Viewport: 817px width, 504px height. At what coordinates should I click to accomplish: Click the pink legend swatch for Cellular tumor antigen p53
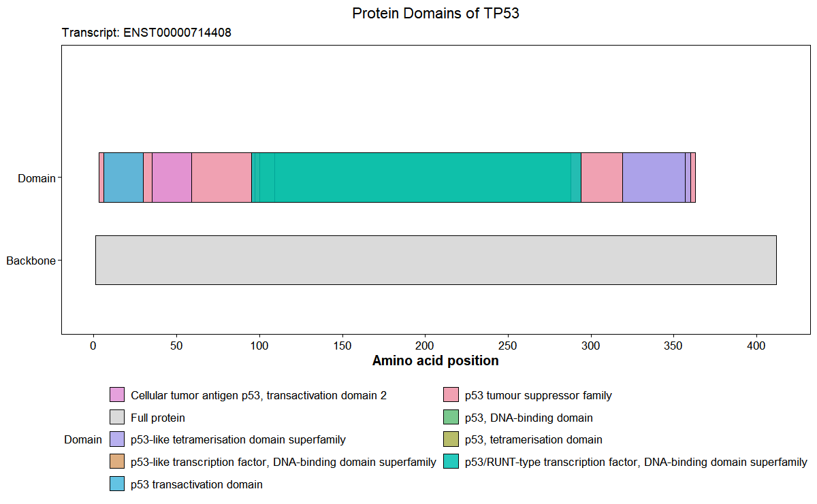point(116,395)
